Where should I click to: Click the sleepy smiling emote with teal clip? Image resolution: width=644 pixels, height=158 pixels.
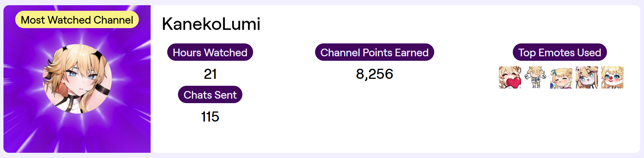tap(561, 77)
